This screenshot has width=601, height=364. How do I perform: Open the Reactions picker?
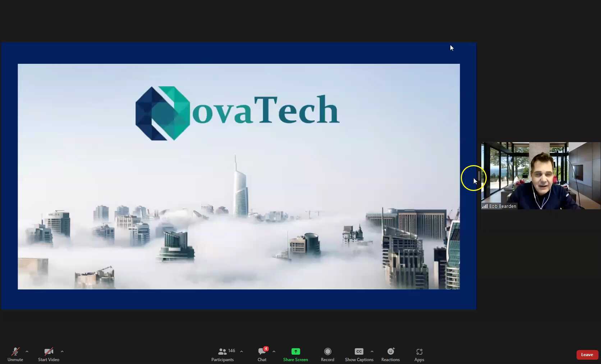[390, 354]
